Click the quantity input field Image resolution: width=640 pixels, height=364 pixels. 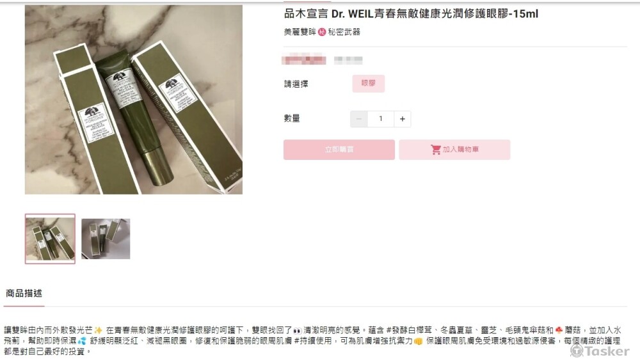[x=380, y=119]
